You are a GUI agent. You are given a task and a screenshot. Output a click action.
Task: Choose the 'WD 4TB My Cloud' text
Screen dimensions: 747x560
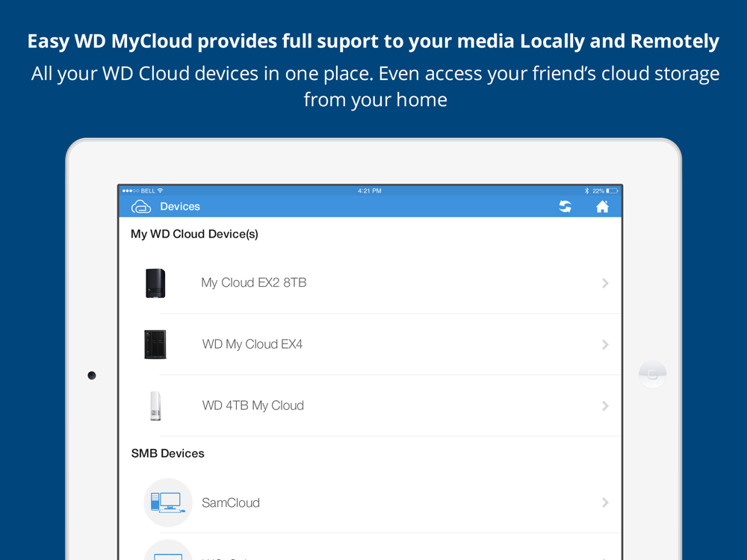253,405
